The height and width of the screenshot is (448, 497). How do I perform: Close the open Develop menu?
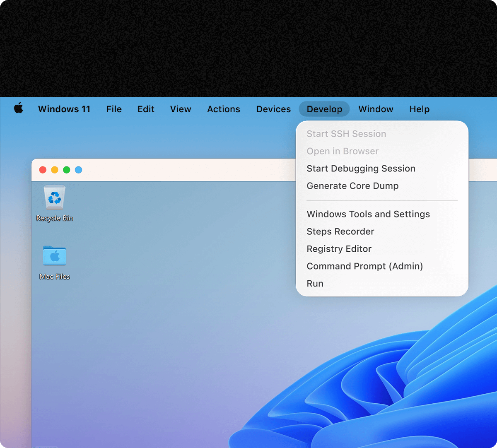click(324, 109)
